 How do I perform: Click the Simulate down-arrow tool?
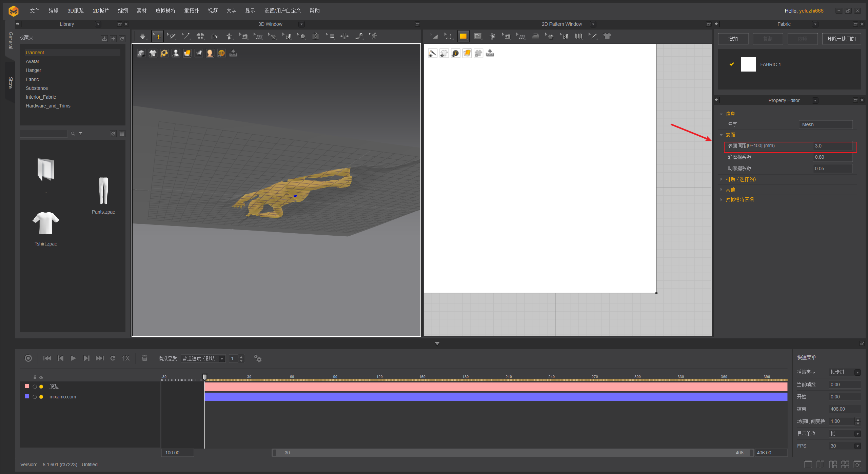pyautogui.click(x=142, y=36)
